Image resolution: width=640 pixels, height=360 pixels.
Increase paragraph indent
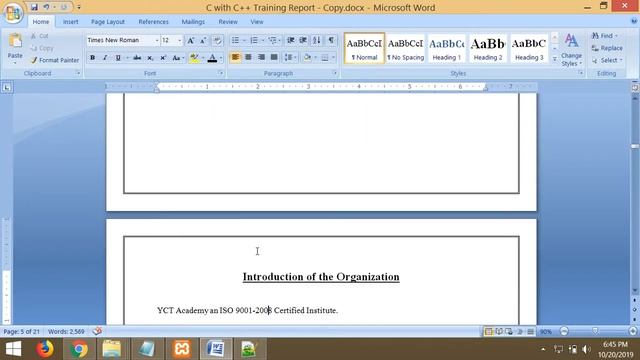coord(303,40)
